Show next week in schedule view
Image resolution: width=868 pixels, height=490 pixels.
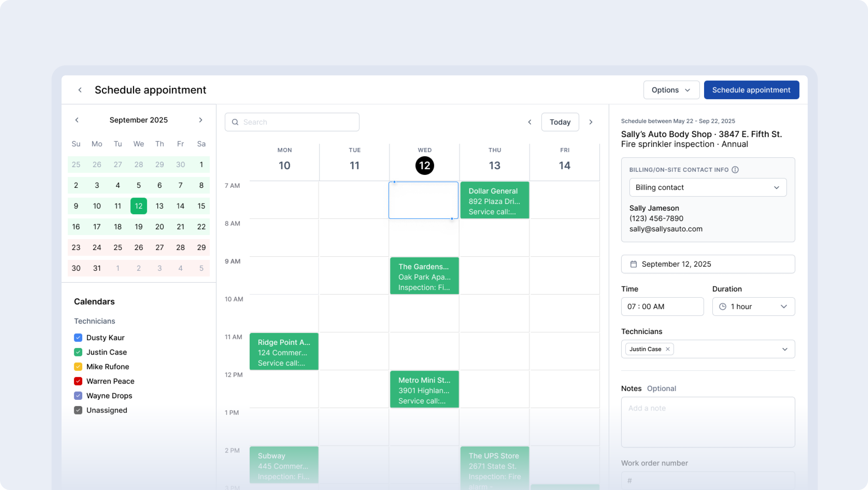591,122
